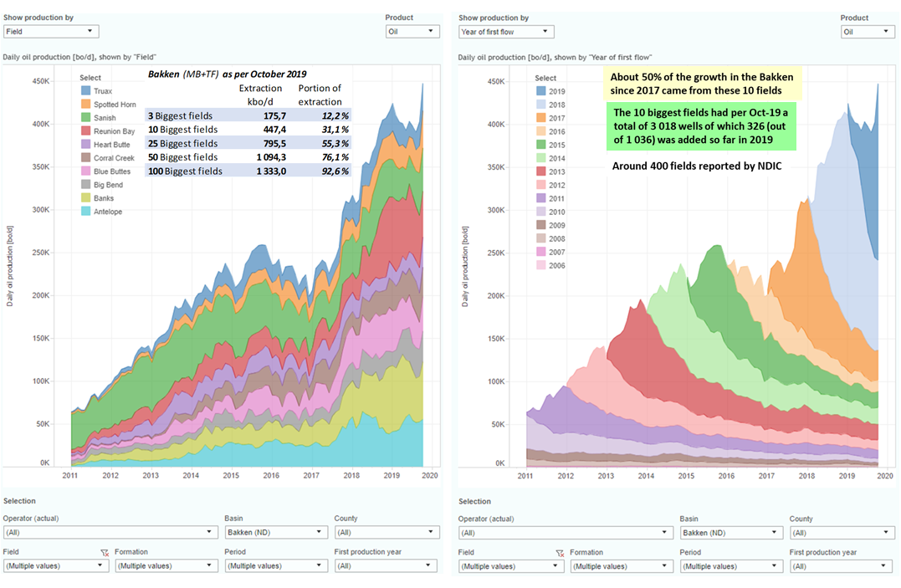
Task: Highlight the 2013 red legend swatch
Action: 540,171
